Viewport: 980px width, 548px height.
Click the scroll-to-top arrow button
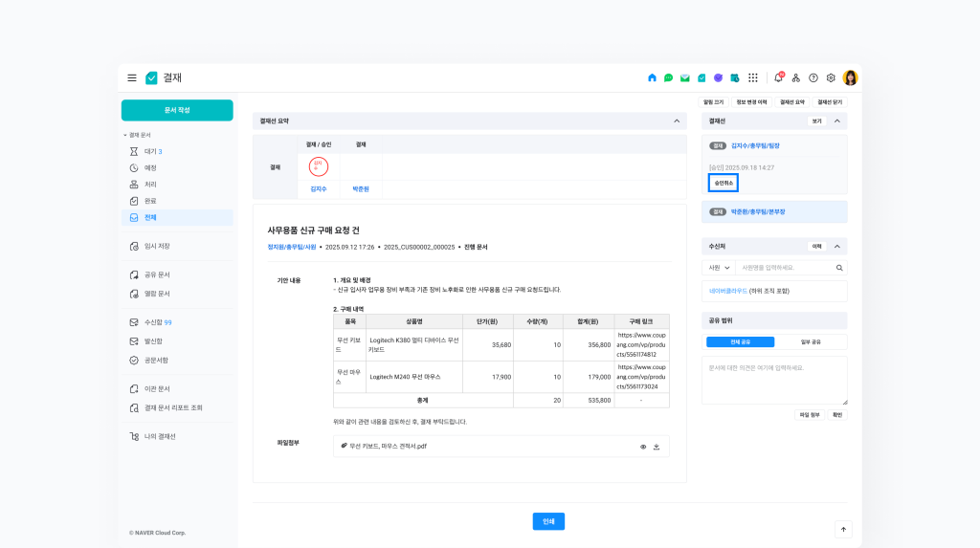click(x=843, y=529)
